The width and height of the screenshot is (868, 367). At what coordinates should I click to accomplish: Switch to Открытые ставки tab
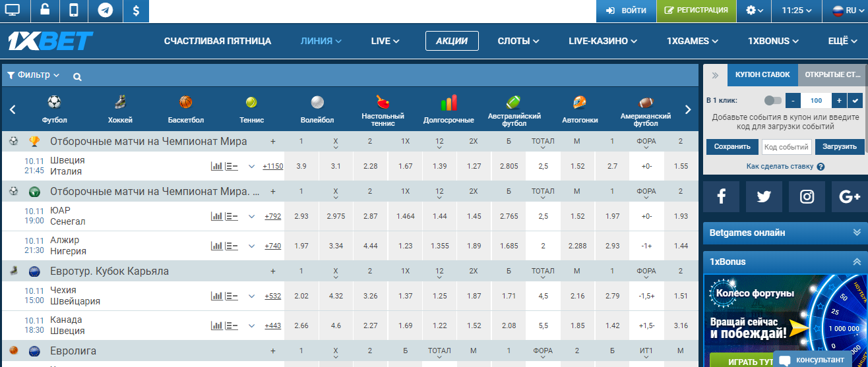point(833,75)
